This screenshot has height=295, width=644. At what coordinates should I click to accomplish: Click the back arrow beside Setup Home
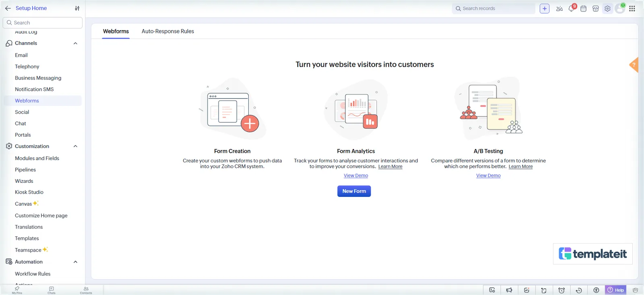click(x=8, y=8)
